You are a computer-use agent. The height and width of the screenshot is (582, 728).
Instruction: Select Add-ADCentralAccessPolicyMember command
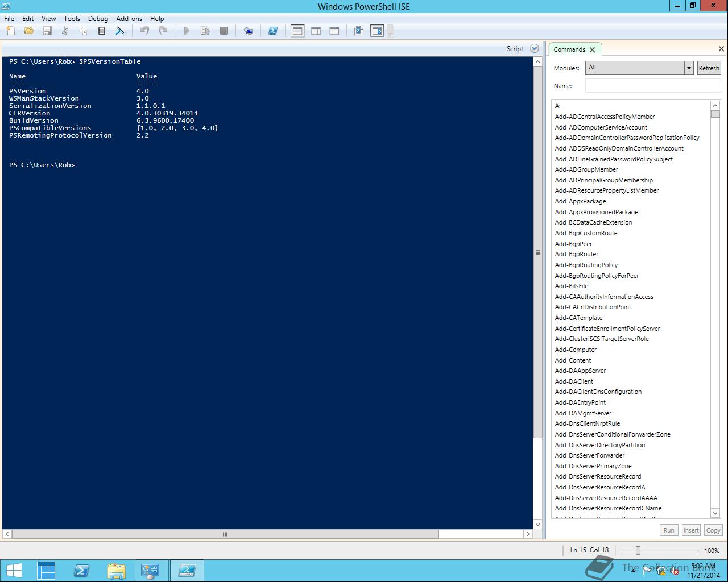tap(605, 117)
